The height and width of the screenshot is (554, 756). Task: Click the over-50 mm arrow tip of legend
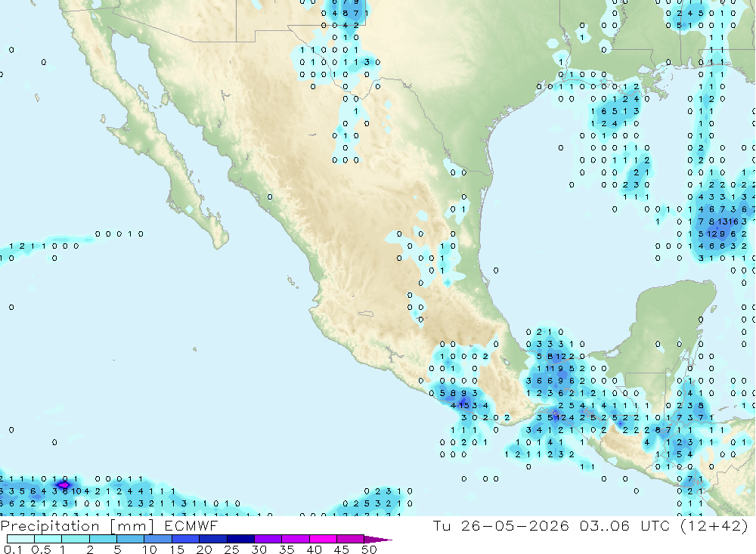pyautogui.click(x=378, y=539)
